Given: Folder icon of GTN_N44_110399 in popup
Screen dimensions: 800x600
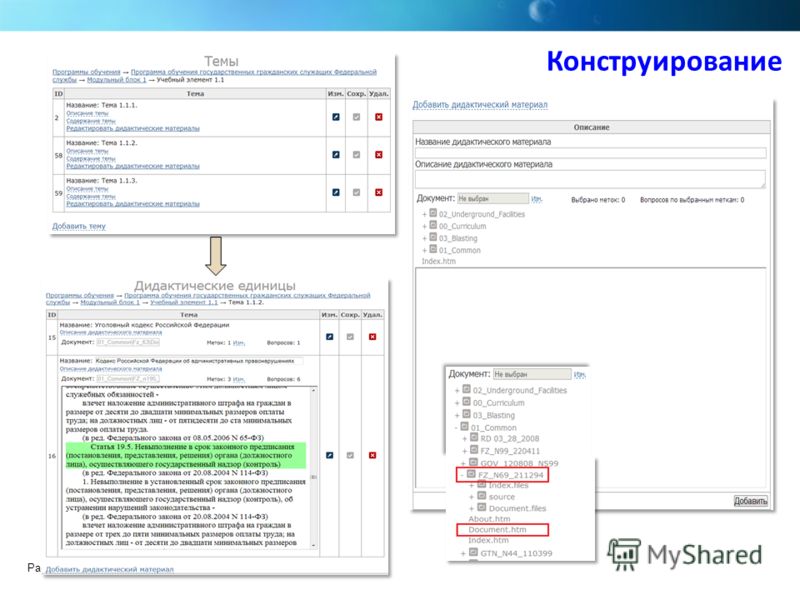Looking at the screenshot, I should point(473,552).
